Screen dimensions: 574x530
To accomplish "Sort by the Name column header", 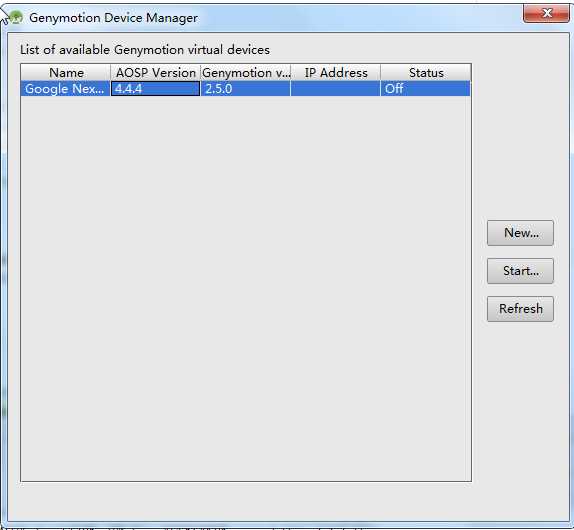I will 66,72.
